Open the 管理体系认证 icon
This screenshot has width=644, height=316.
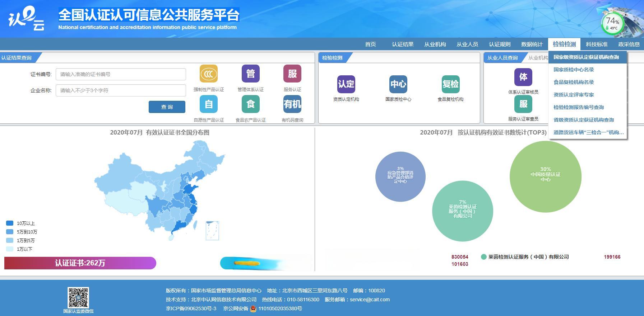[x=251, y=74]
